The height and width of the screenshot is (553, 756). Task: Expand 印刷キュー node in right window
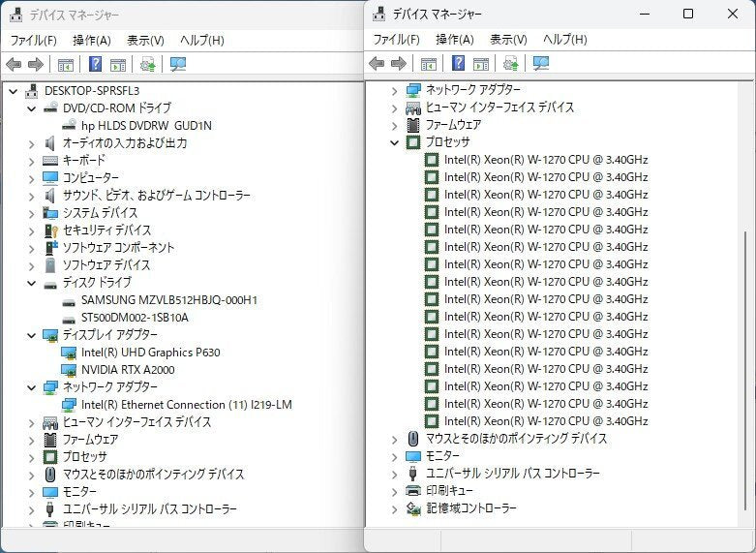pyautogui.click(x=395, y=491)
